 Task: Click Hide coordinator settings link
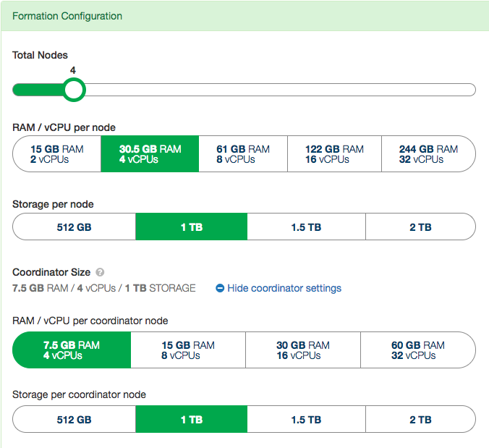point(284,288)
